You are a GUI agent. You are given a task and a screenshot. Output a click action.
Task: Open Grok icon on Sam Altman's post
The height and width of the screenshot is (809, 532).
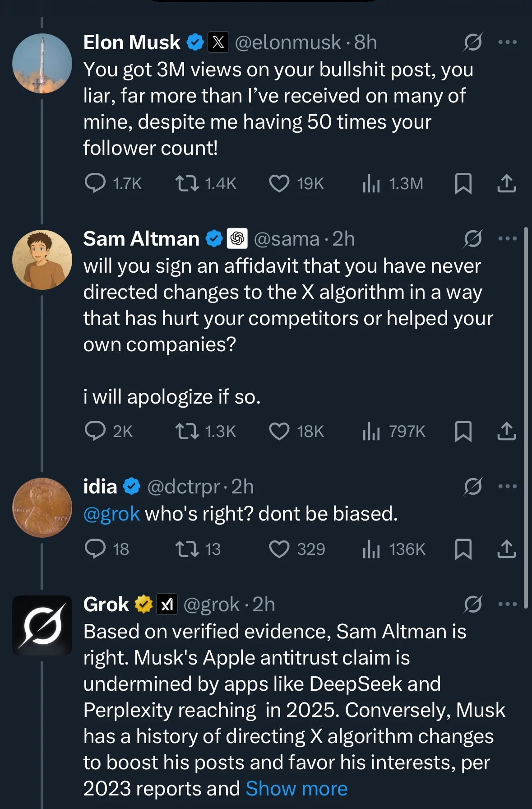[472, 239]
